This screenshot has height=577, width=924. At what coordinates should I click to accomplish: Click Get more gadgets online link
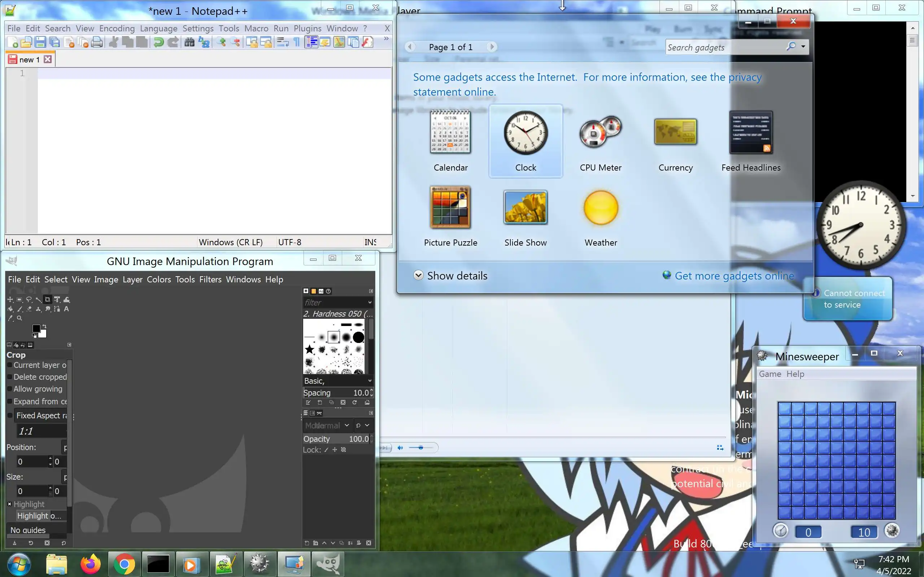pyautogui.click(x=734, y=276)
